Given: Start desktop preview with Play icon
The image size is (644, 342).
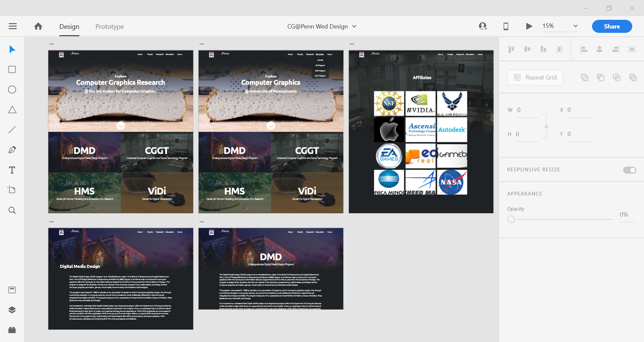Looking at the screenshot, I should pyautogui.click(x=529, y=26).
